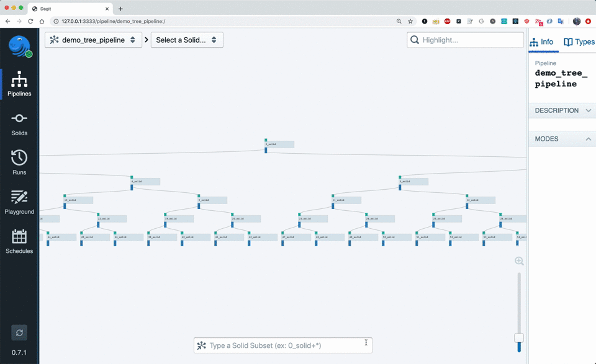
Task: Select the 51_solid leaf node
Action: pyautogui.click(x=430, y=237)
